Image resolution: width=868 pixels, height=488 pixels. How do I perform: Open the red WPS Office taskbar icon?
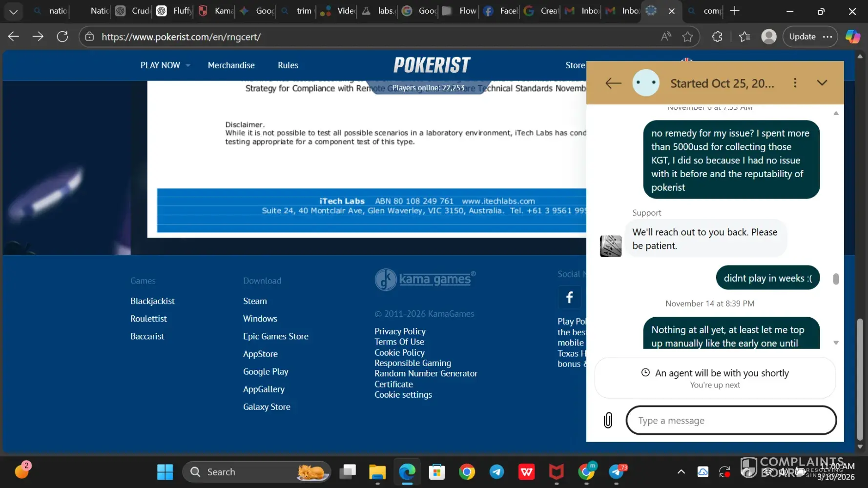pyautogui.click(x=527, y=472)
